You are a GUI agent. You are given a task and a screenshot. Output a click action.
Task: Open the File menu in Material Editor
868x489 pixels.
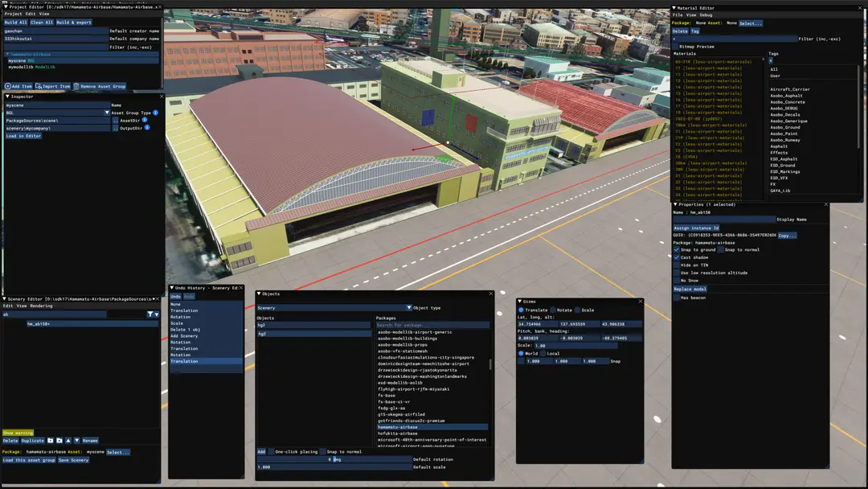(678, 15)
